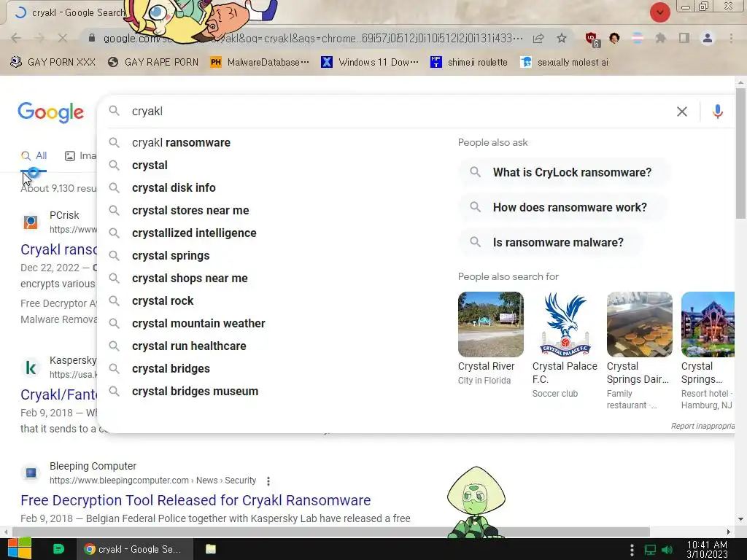
Task: Open 'What is CryLock ransomware?' question
Action: tap(564, 172)
